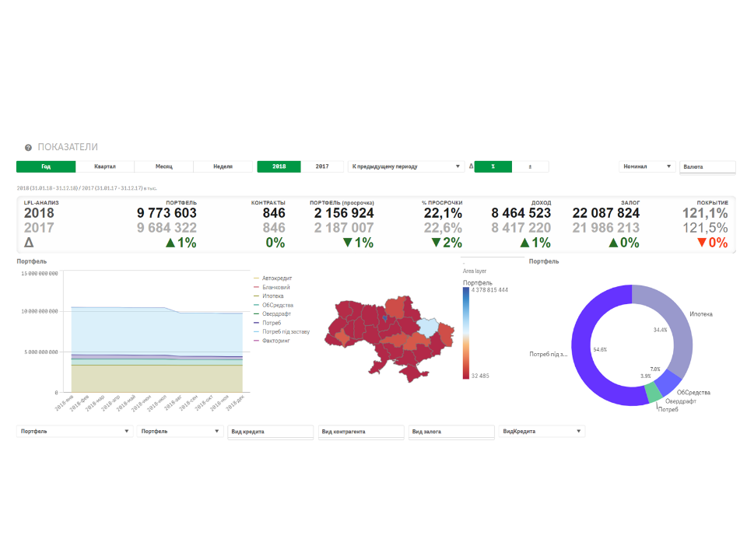Open the К предыдущему периоду dropdown
Screen dimensions: 747x560
(x=406, y=166)
